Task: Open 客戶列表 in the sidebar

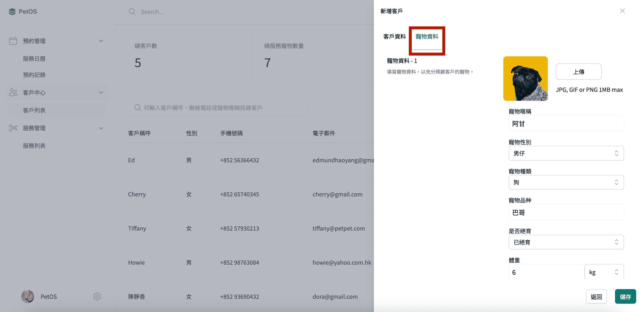Action: click(34, 110)
